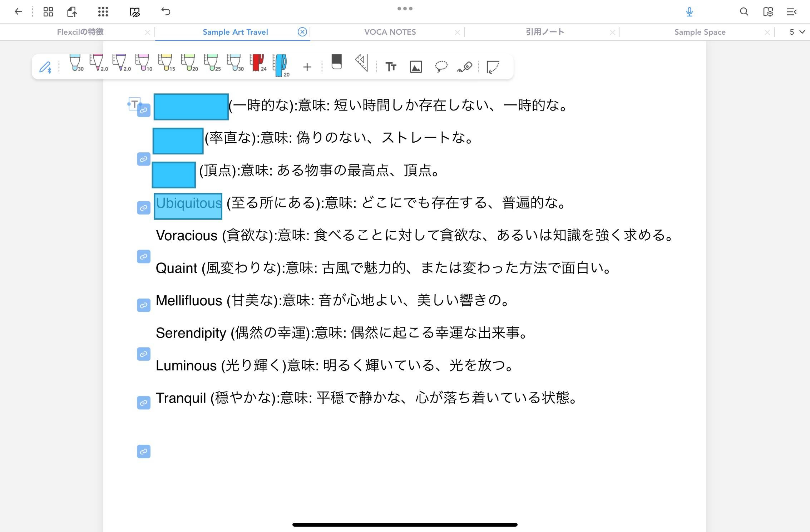Select the Text box tool
Viewport: 810px width, 532px height.
391,67
